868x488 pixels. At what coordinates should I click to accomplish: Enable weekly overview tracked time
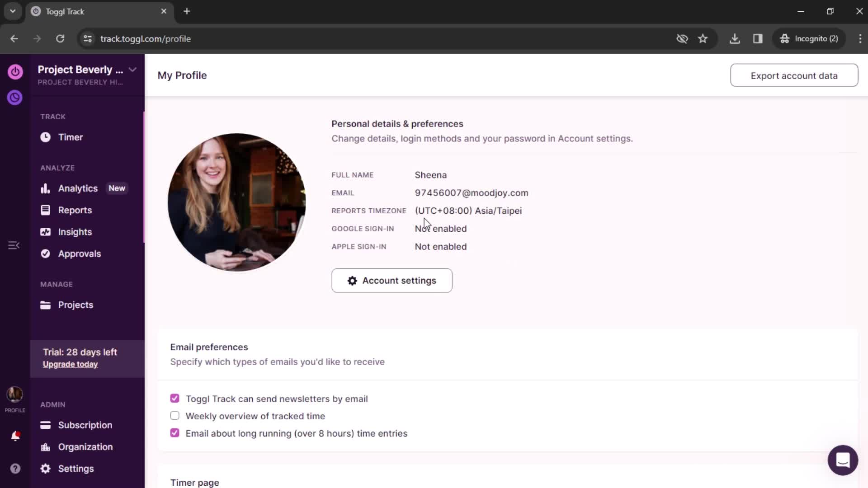coord(175,416)
